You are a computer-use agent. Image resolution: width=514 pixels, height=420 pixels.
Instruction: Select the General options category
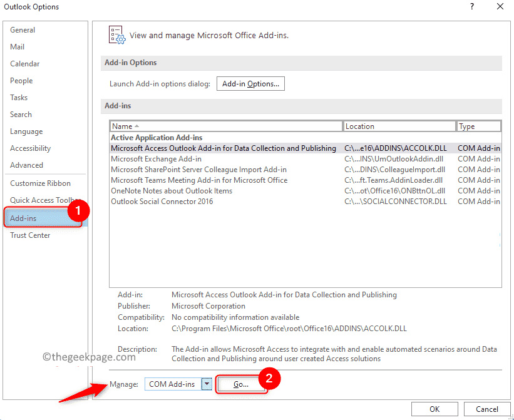[23, 30]
